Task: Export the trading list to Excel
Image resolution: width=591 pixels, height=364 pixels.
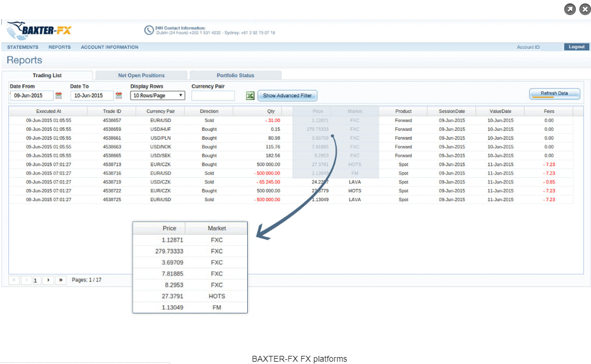Action: coord(250,96)
